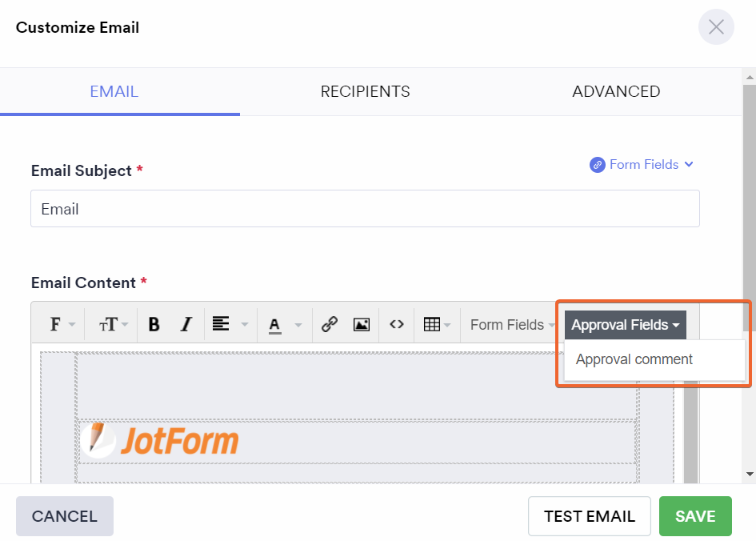The image size is (756, 541).
Task: Save the customized email
Action: 695,516
